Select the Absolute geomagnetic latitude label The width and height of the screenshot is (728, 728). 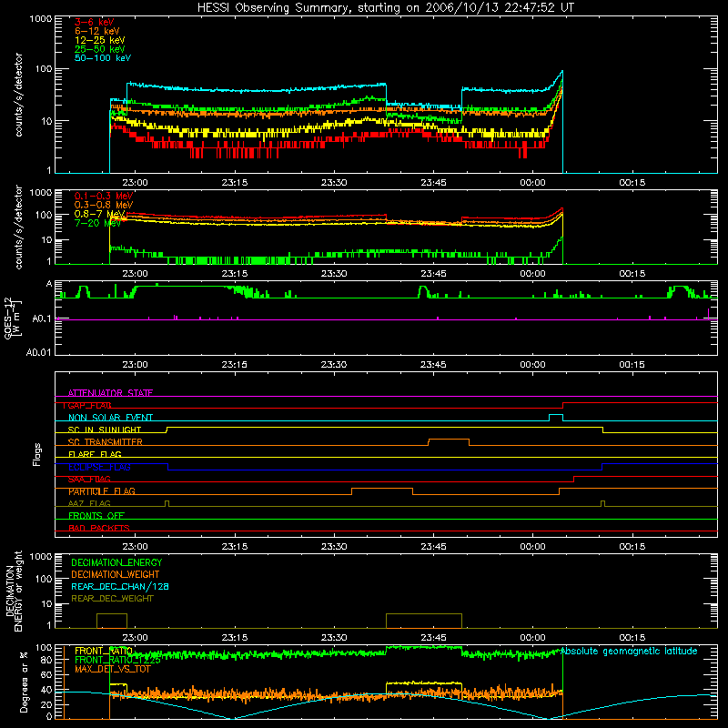point(629,651)
